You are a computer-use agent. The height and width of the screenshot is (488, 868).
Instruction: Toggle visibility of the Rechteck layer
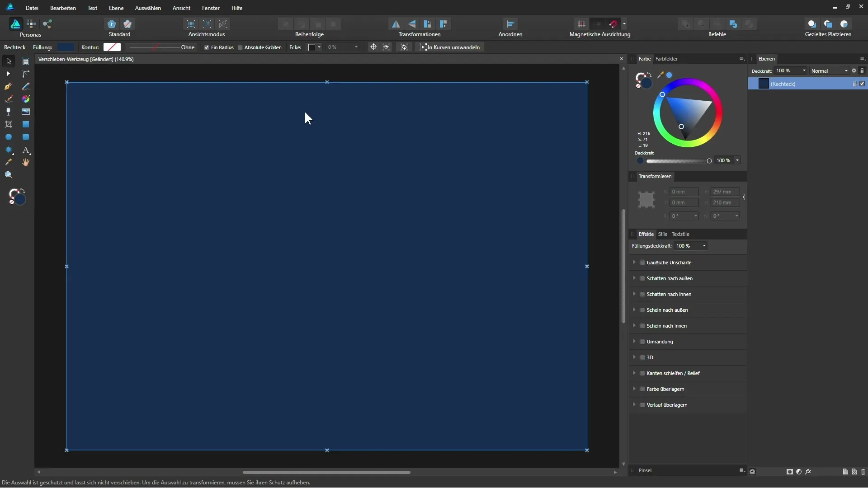point(862,84)
